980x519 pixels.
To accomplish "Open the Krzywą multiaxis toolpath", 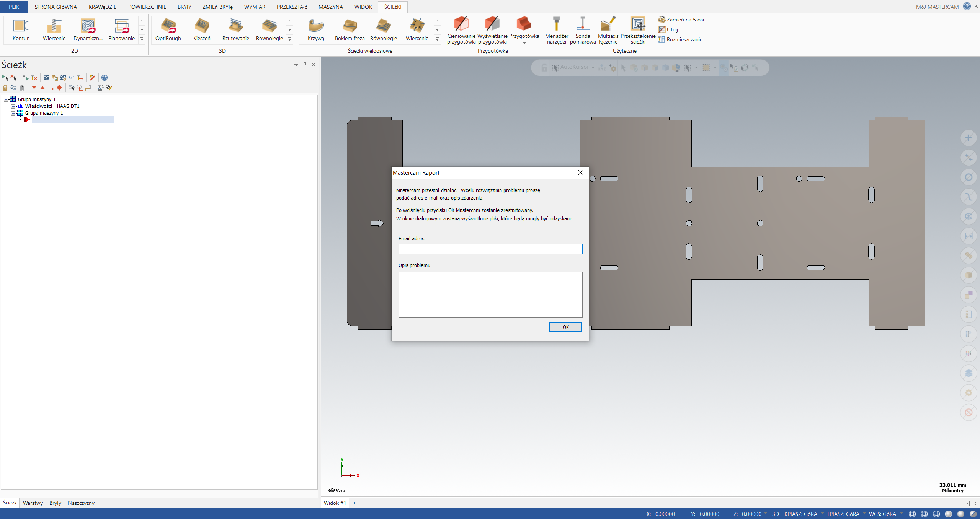I will (316, 30).
